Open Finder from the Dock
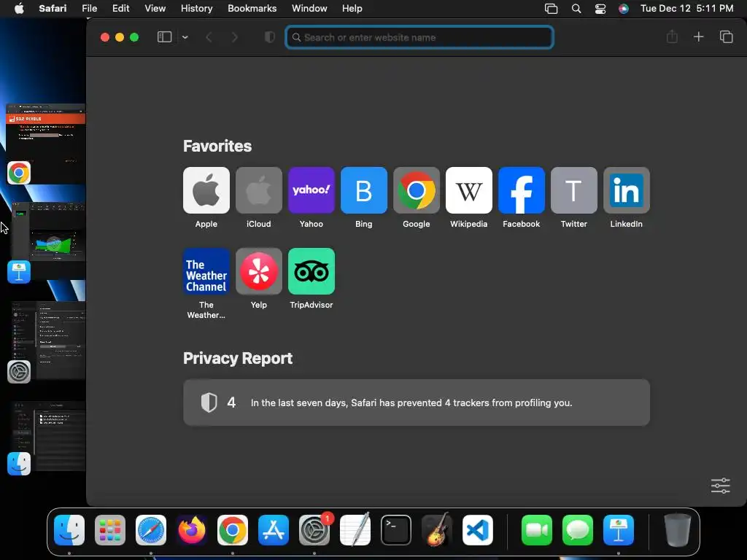 [69, 529]
